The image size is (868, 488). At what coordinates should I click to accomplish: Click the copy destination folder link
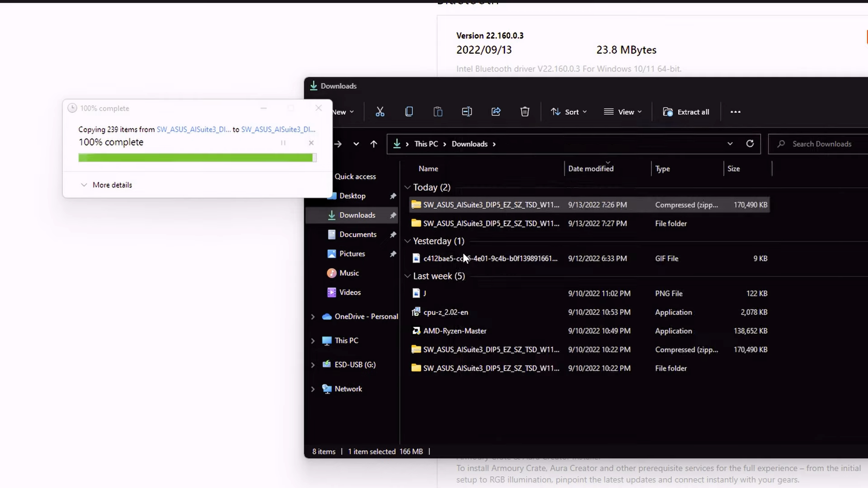click(x=278, y=129)
